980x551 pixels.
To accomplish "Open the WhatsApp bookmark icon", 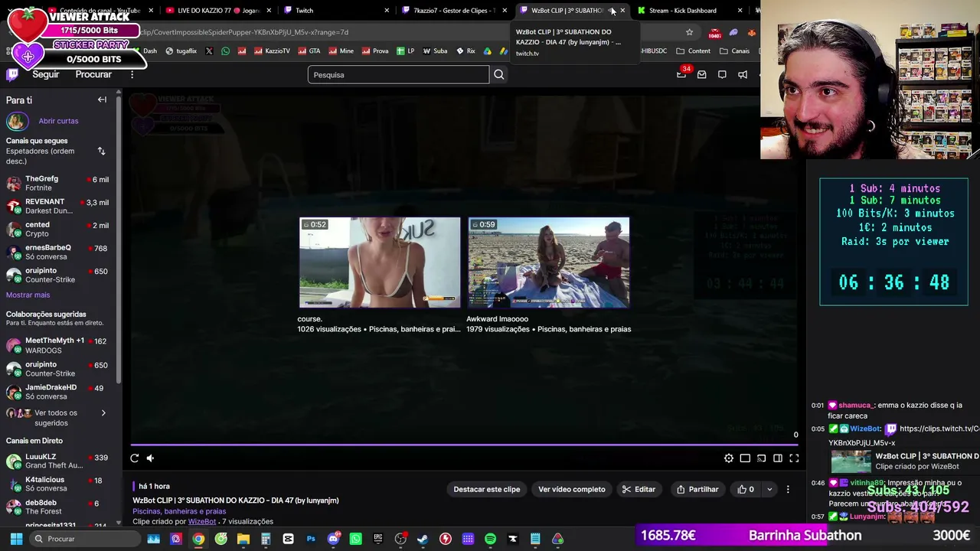I will [225, 51].
